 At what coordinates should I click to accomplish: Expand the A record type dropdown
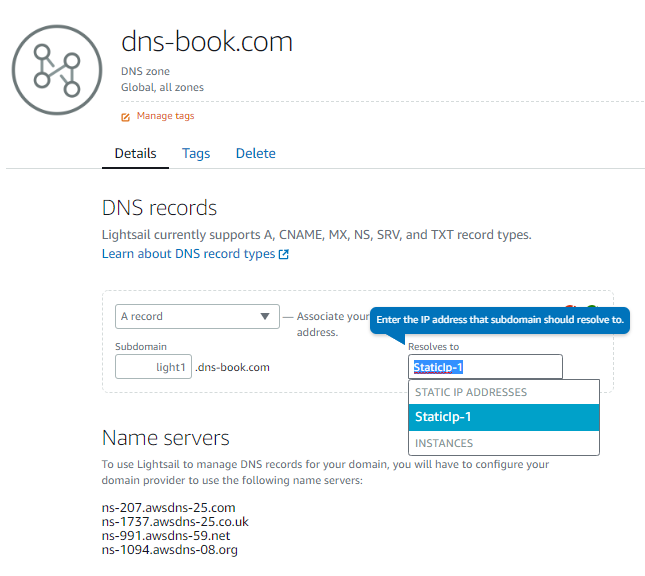coord(197,316)
